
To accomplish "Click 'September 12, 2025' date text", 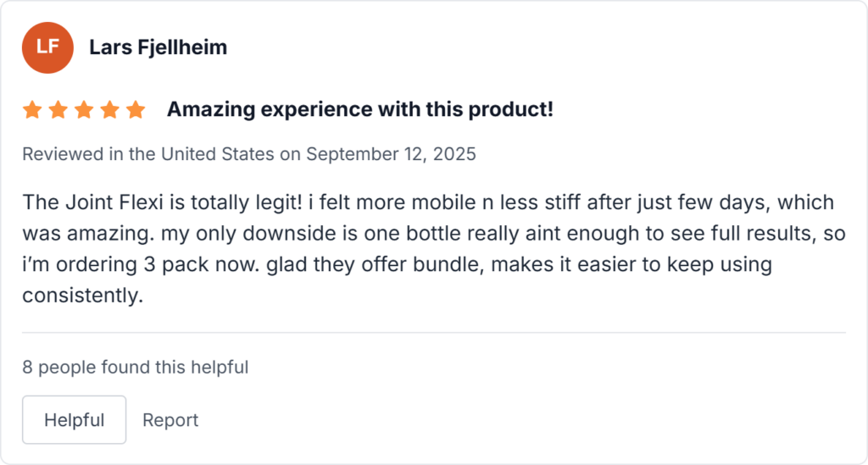I will coord(391,154).
